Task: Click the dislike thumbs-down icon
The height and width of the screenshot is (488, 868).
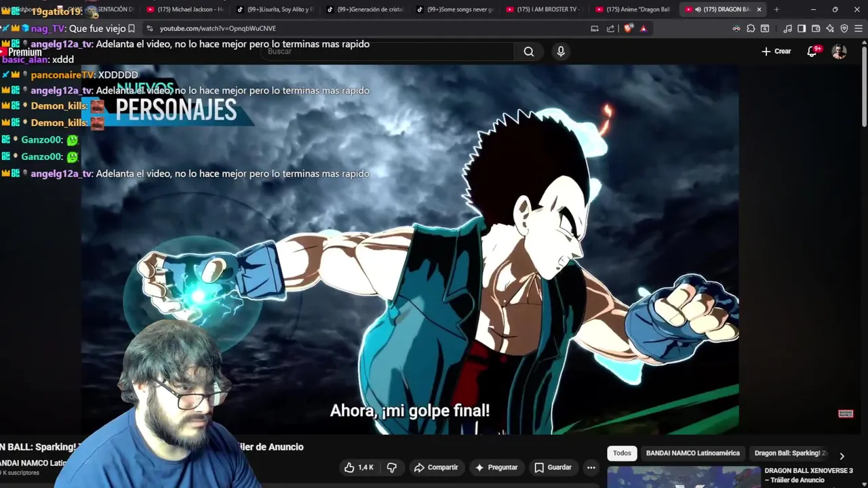Action: (x=391, y=468)
